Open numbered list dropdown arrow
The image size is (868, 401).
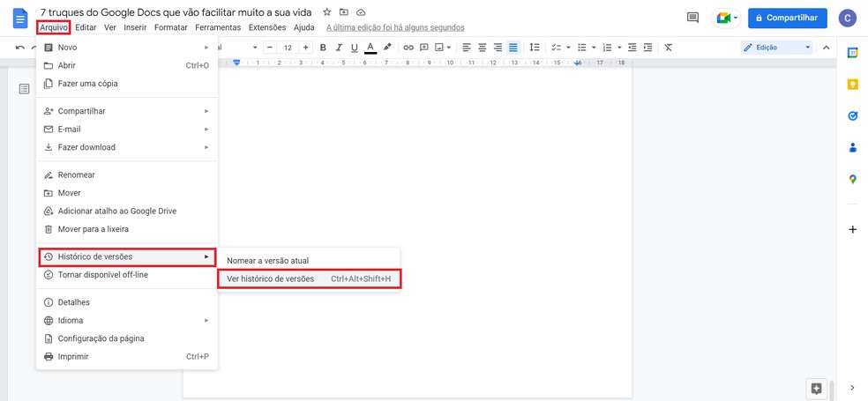click(619, 48)
